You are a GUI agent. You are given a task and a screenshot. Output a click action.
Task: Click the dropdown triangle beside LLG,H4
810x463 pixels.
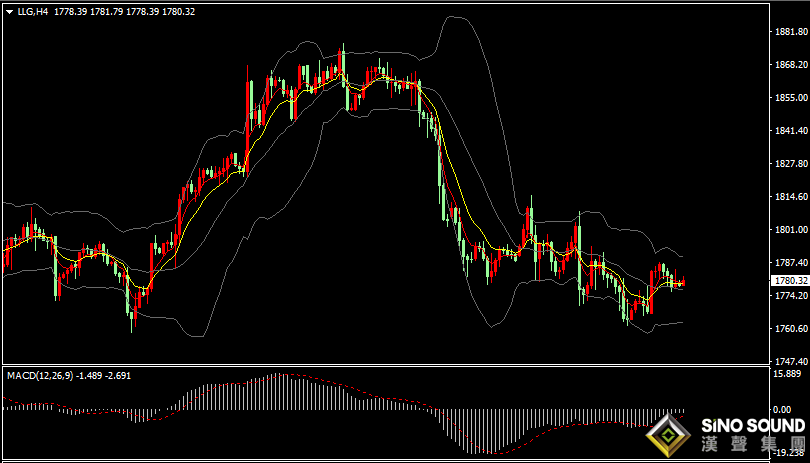[x=8, y=11]
